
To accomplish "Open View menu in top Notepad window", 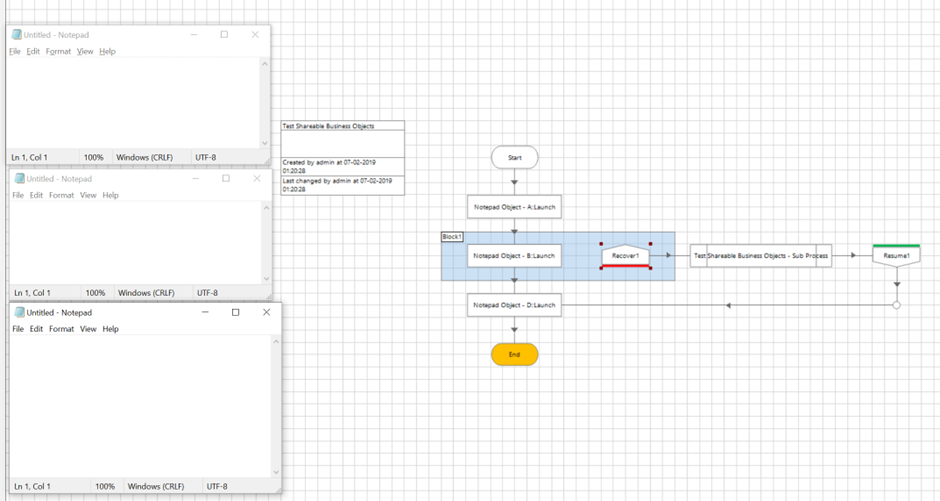I will pos(85,52).
